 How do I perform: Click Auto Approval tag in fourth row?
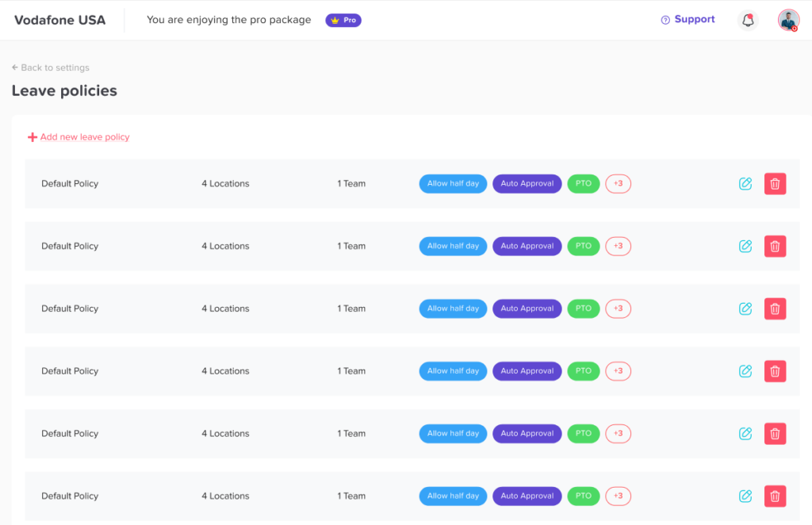point(527,371)
